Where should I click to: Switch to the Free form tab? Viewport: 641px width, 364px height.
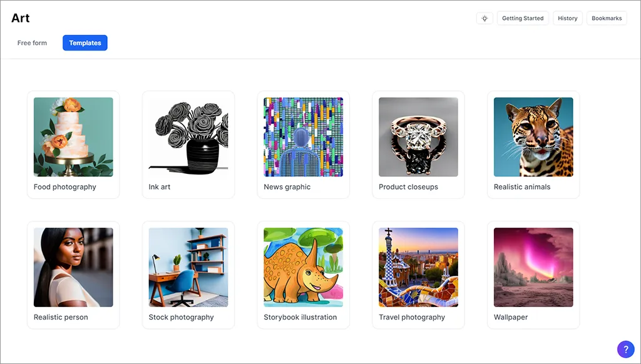tap(32, 43)
